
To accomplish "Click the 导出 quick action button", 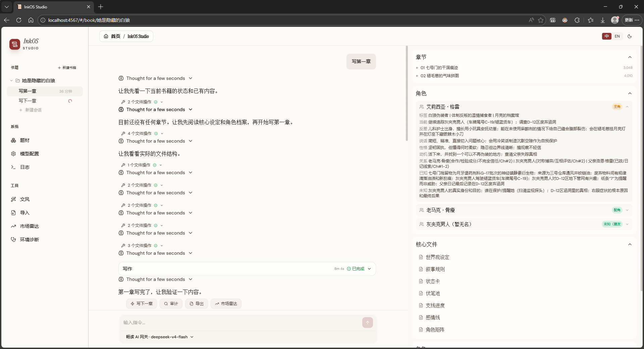I will tap(197, 304).
